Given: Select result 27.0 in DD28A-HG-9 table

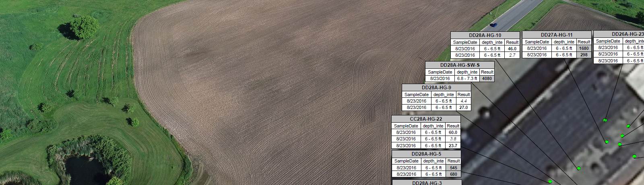Looking at the screenshot, I should (x=464, y=107).
